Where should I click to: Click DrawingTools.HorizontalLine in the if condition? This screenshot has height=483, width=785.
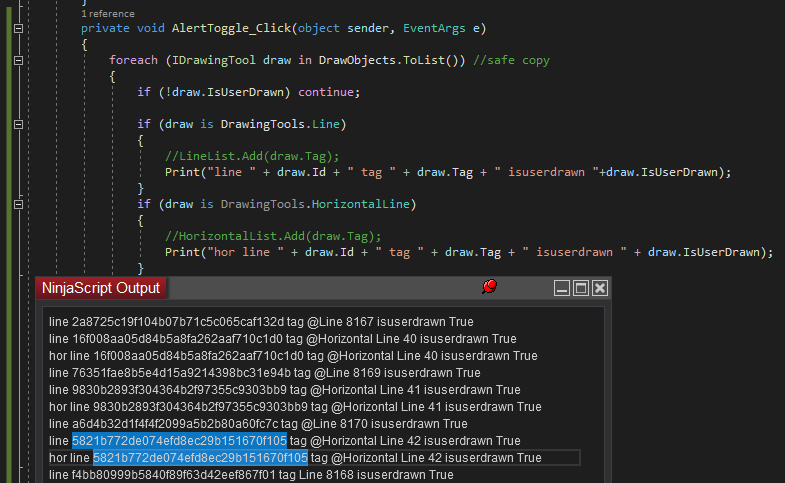[315, 204]
